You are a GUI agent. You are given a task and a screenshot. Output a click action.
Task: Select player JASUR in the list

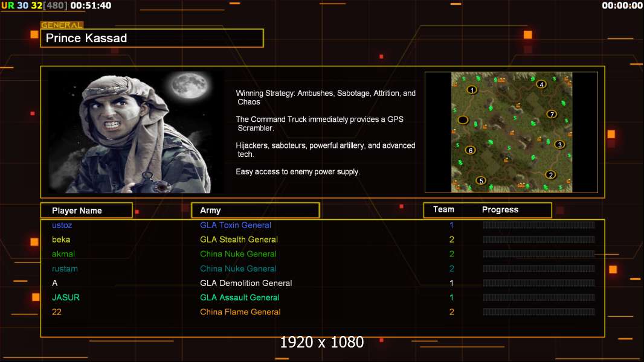pyautogui.click(x=66, y=297)
